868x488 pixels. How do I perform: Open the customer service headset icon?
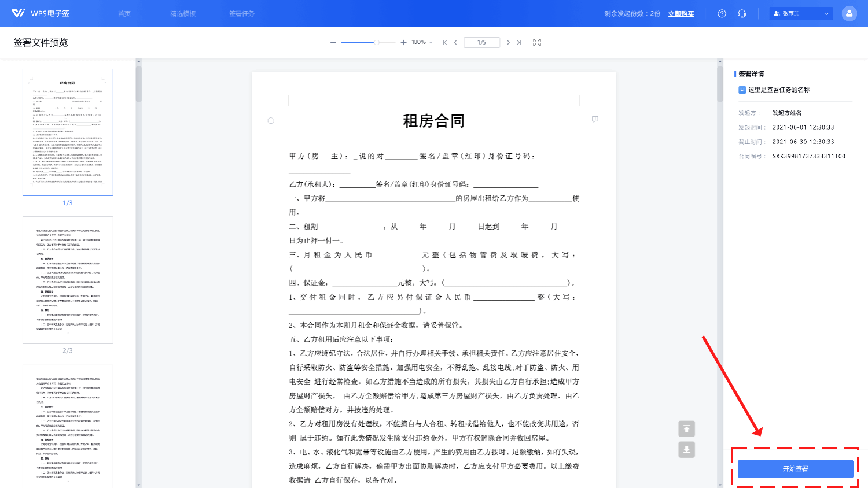tap(742, 13)
